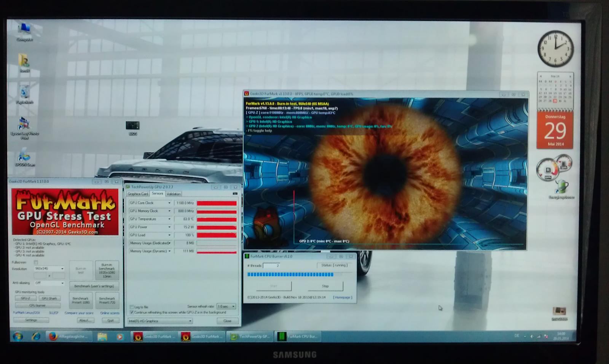Screen dimensions: 609x364
Task: Uncheck Continue refreshing in background checkbox
Action: click(x=132, y=312)
